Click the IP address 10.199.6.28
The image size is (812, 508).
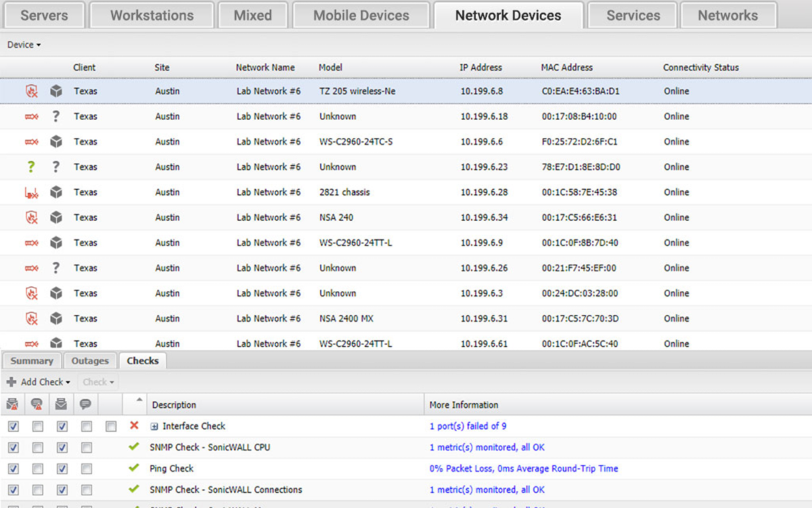[484, 192]
